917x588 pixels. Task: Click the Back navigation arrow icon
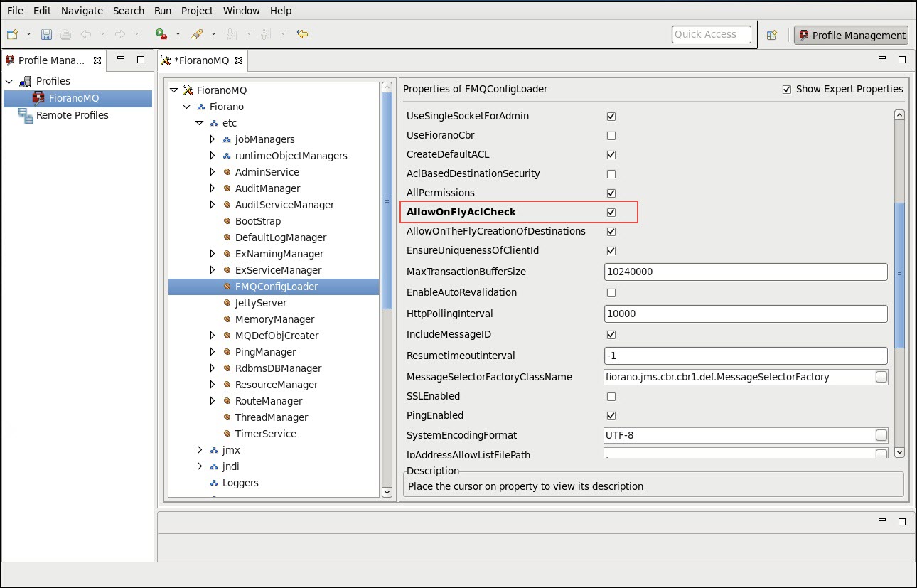point(86,34)
